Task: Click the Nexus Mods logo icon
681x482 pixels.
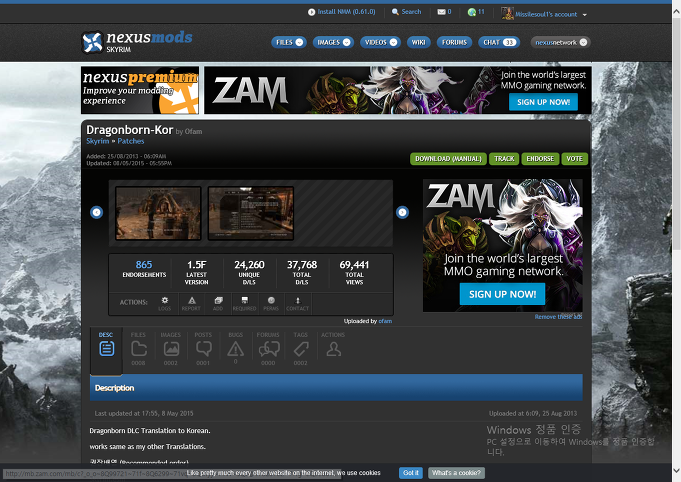Action: (x=92, y=43)
